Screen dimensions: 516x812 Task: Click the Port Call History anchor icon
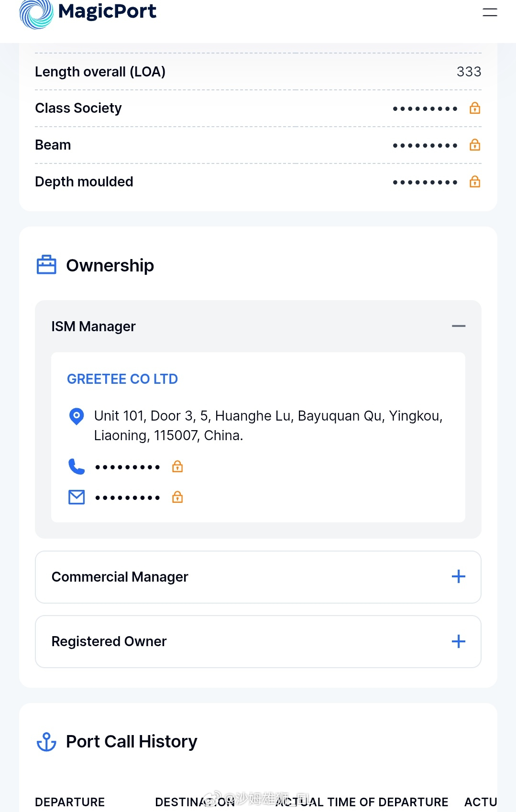pos(46,742)
